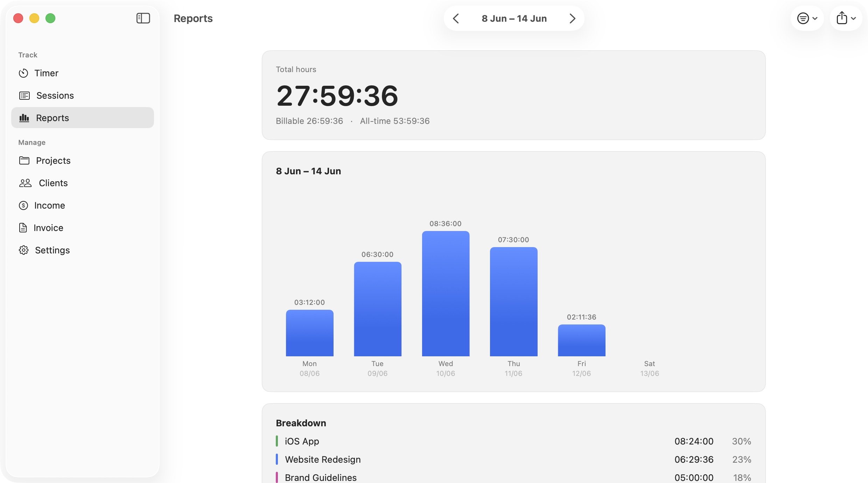Click the Wednesday 08:36:00 bar
This screenshot has height=483, width=868.
tap(446, 294)
